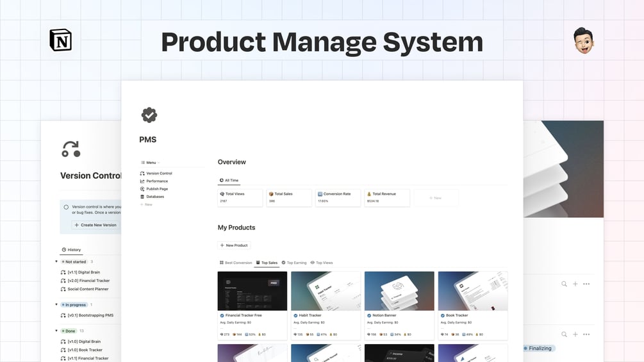This screenshot has width=644, height=362.
Task: Click the PMS page title
Action: pos(148,140)
